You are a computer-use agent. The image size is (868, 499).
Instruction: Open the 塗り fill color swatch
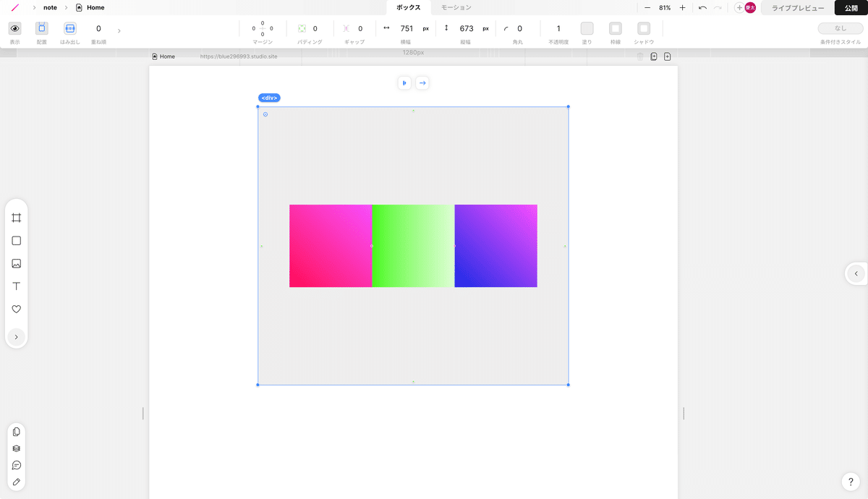587,28
